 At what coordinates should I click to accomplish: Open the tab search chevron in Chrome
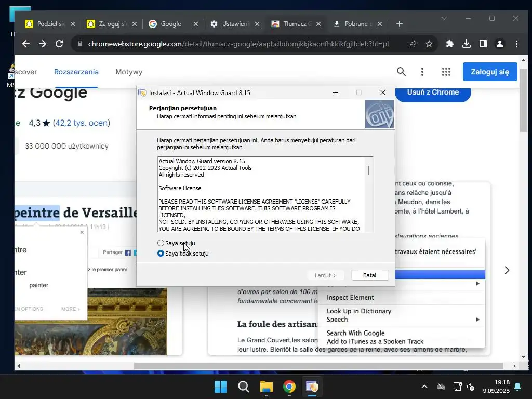tap(444, 18)
